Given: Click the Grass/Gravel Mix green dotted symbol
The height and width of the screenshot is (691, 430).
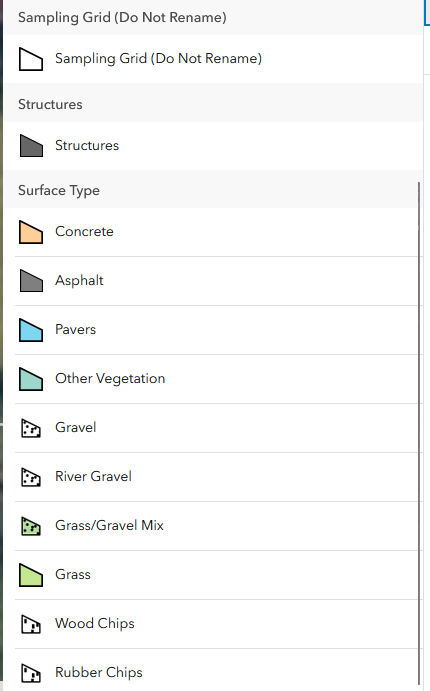Looking at the screenshot, I should [31, 526].
